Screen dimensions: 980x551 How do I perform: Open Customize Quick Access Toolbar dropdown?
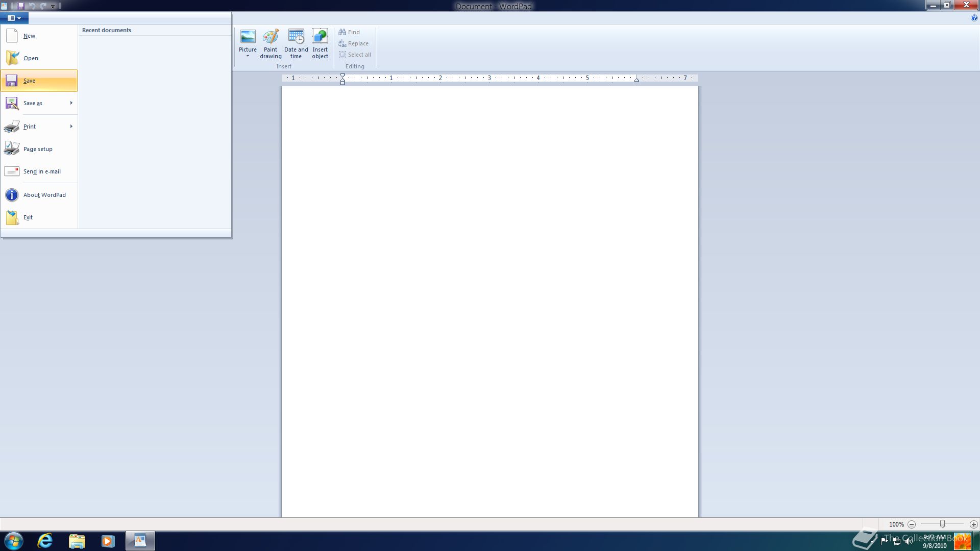point(53,7)
